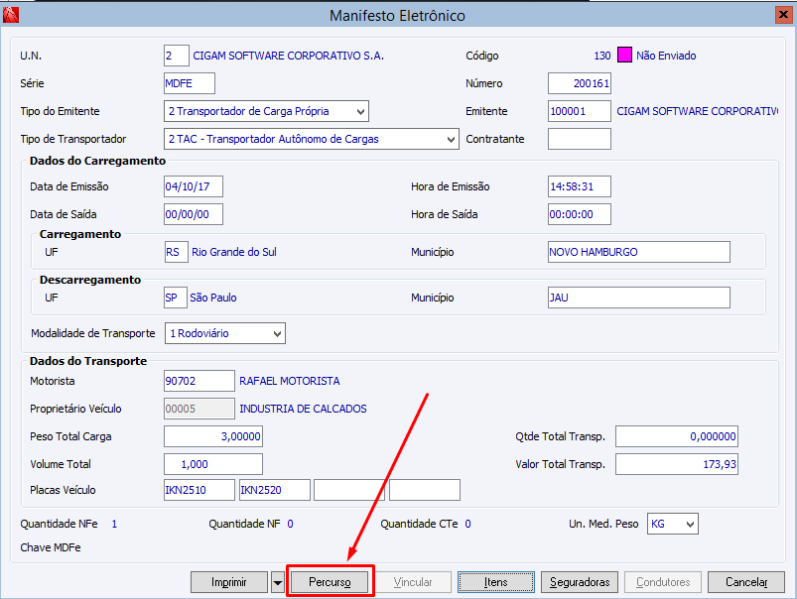Click the Itens button
This screenshot has height=599, width=797.
[x=496, y=582]
